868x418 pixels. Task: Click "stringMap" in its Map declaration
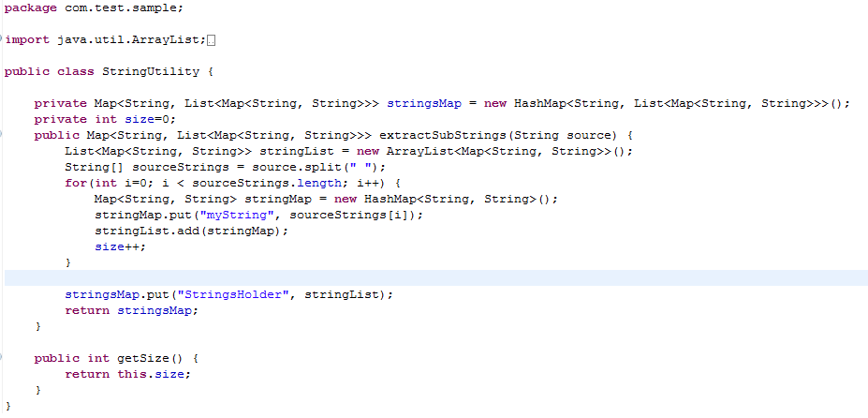(x=278, y=199)
